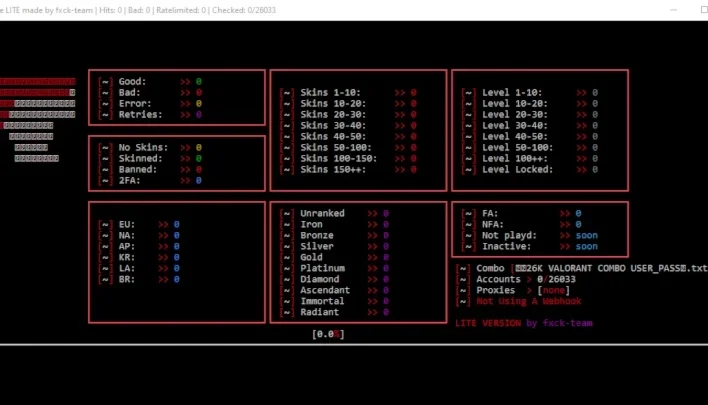Screen dimensions: 708x405
Task: Click the 'soon' value beside Not playd
Action: [587, 236]
